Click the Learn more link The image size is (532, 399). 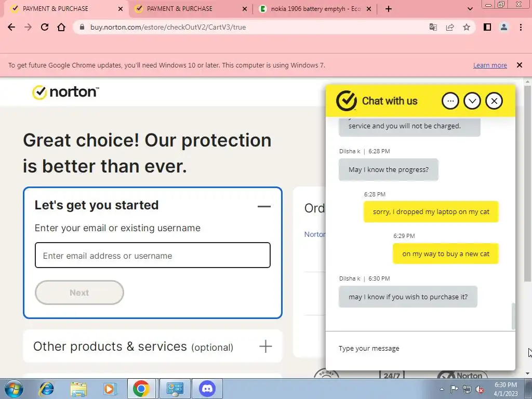coord(490,65)
